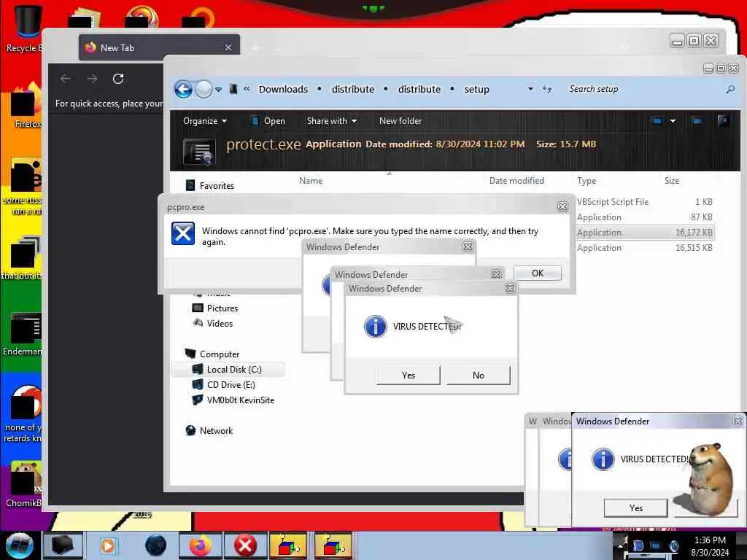
Task: Sort by the Name column header
Action: coord(311,181)
